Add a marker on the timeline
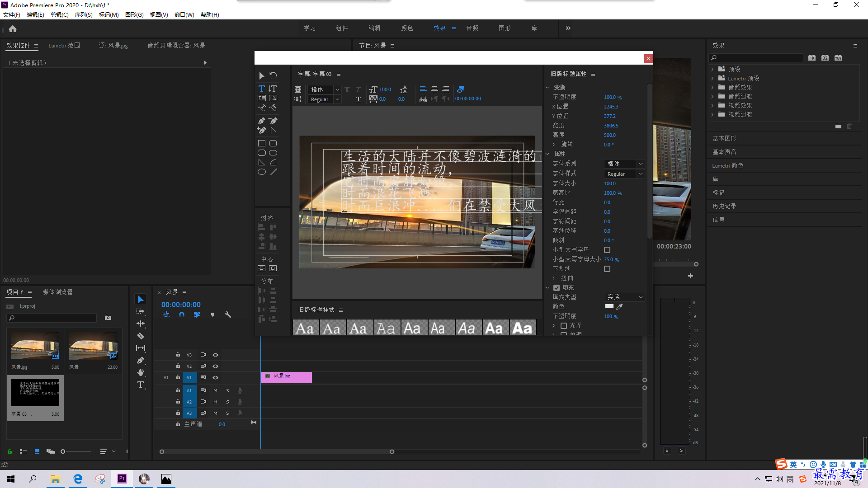The image size is (868, 488). click(x=212, y=314)
